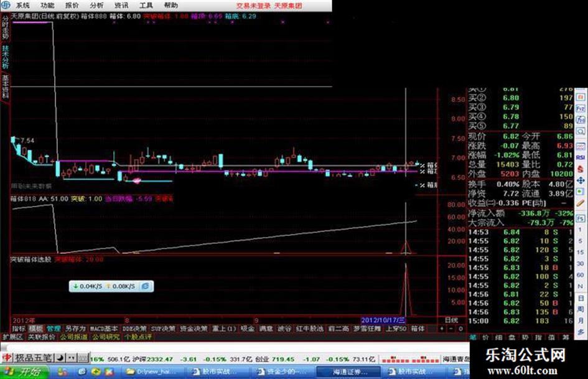The height and width of the screenshot is (379, 588).
Task: Click the plus zoom button below chart
Action: coord(441,329)
